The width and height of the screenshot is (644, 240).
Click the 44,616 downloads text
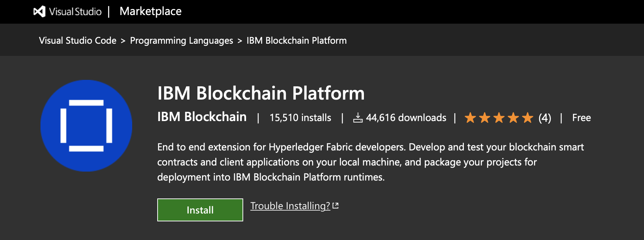(406, 117)
